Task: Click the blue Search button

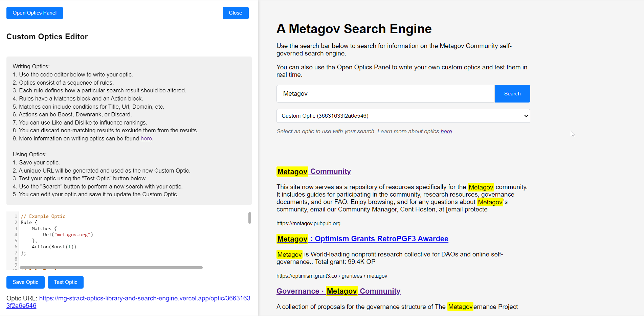Action: pyautogui.click(x=512, y=94)
